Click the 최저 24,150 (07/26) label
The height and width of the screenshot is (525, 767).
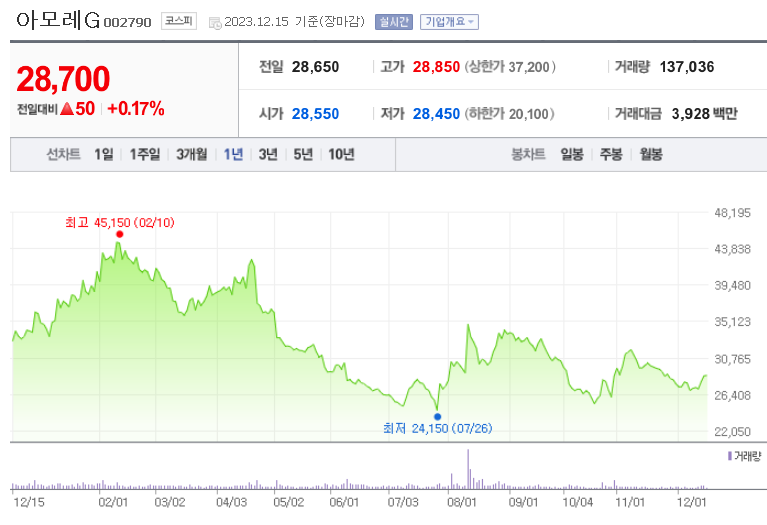pos(437,429)
